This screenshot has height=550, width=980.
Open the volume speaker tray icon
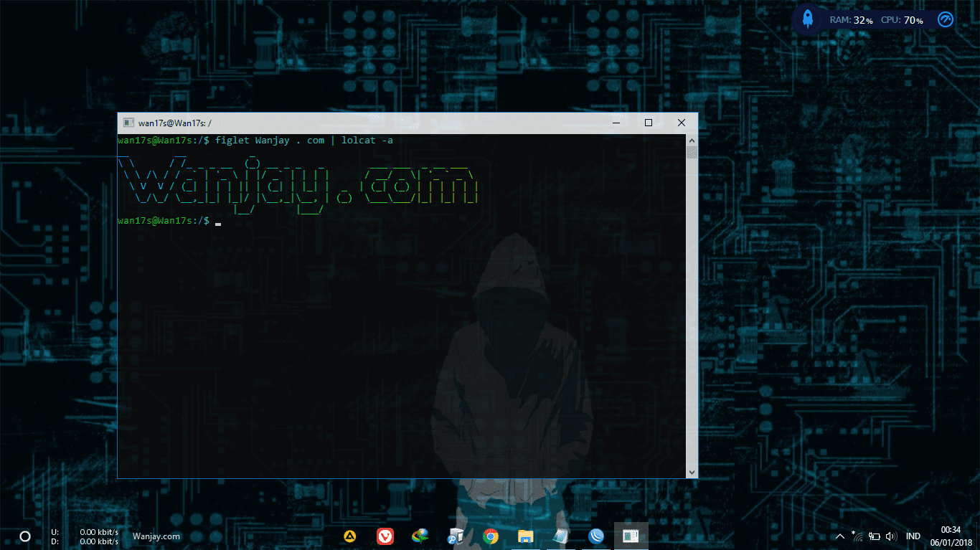coord(891,536)
